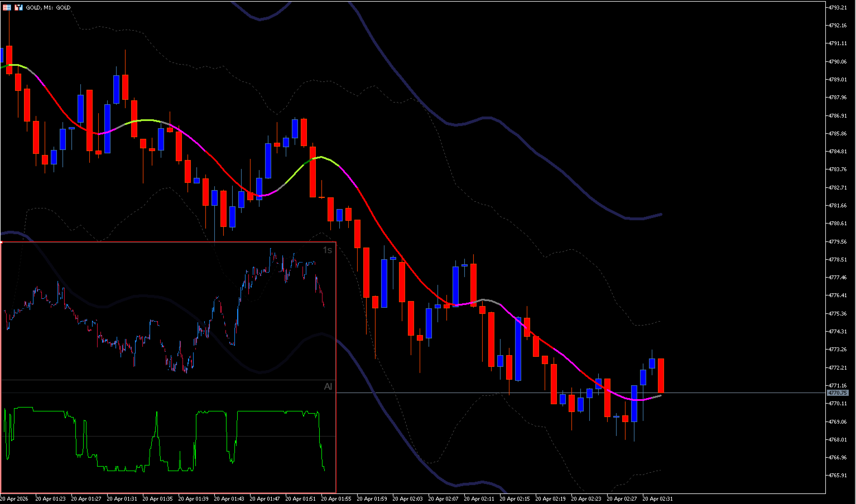The width and height of the screenshot is (856, 504).
Task: Select price level 4790.06 on the scale
Action: point(838,61)
